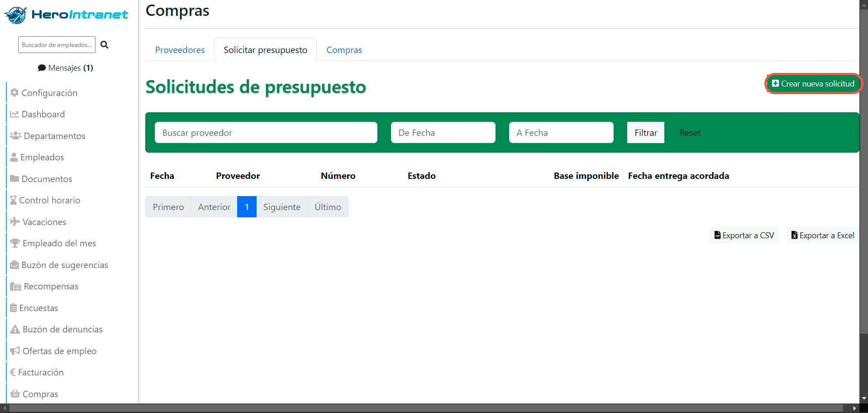Click the Buzón de denuncias warning icon
868x413 pixels.
pos(15,329)
